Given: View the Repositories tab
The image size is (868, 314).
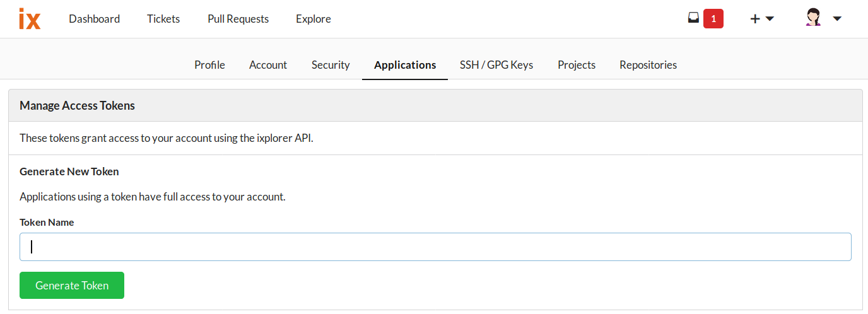Looking at the screenshot, I should (648, 65).
